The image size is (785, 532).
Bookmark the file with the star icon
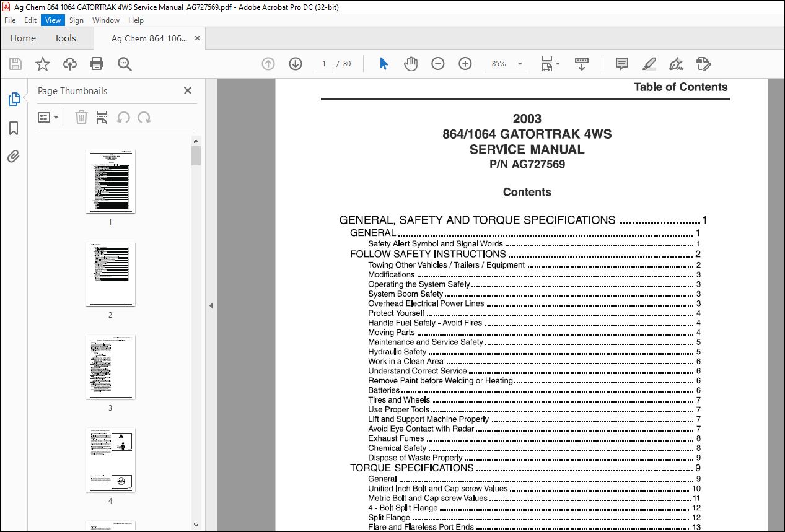[42, 64]
